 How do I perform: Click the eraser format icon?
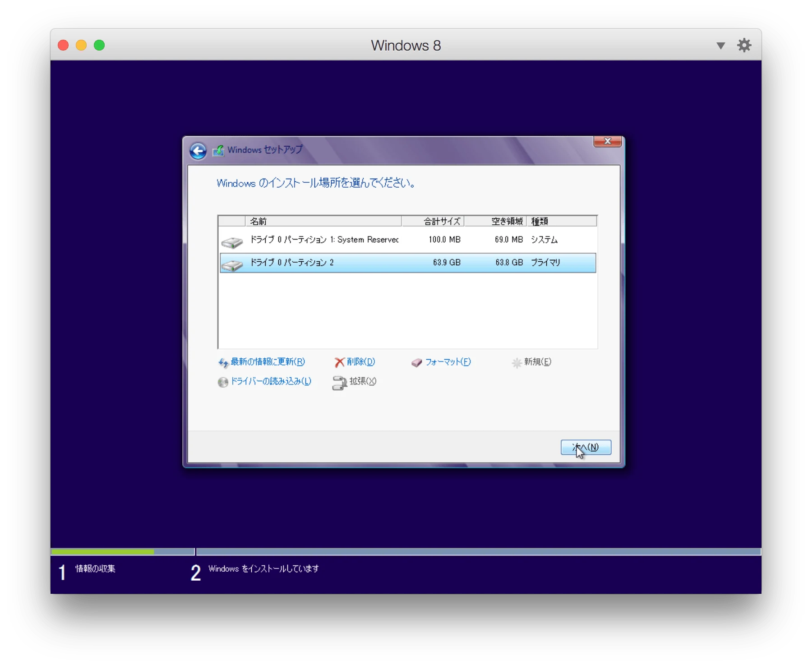coord(416,363)
